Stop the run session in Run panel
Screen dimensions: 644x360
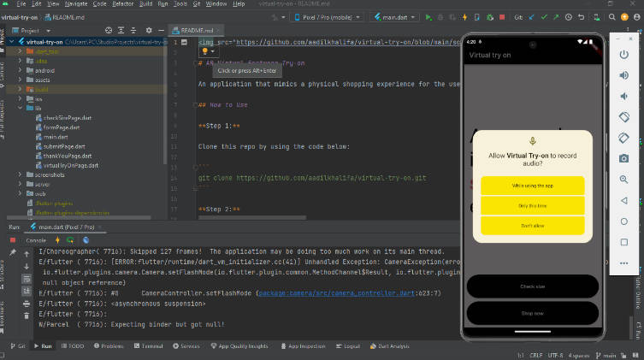tap(13, 240)
